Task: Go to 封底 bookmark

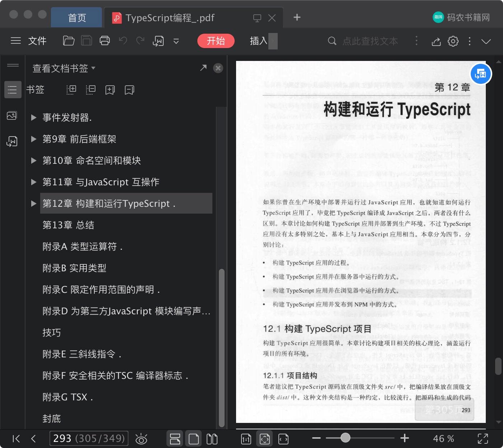Action: (x=52, y=419)
